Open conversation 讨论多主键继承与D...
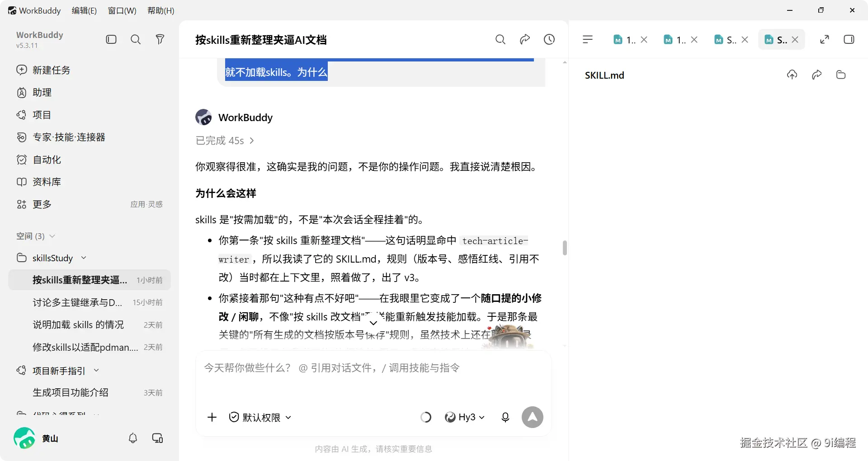Screen dimensions: 868x461 click(x=89, y=302)
